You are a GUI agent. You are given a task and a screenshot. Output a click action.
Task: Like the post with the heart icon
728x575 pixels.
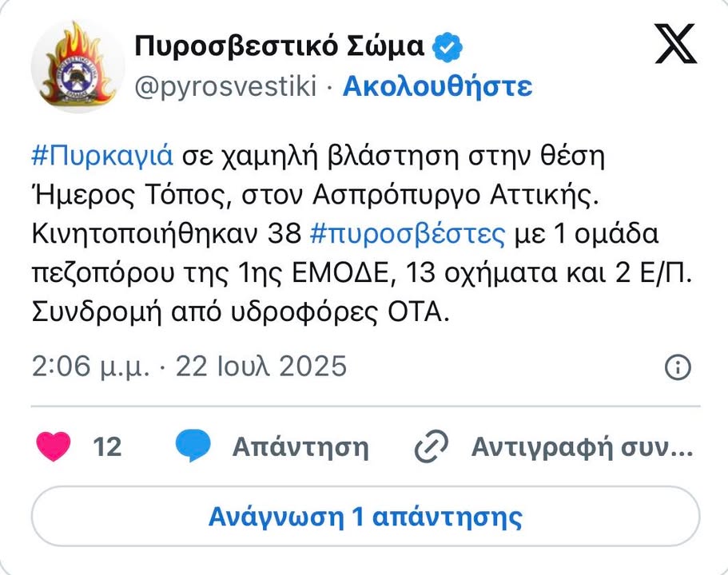[x=54, y=446]
